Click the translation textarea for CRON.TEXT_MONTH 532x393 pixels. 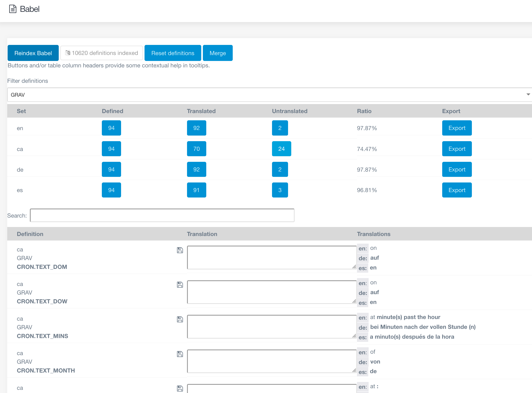[272, 361]
